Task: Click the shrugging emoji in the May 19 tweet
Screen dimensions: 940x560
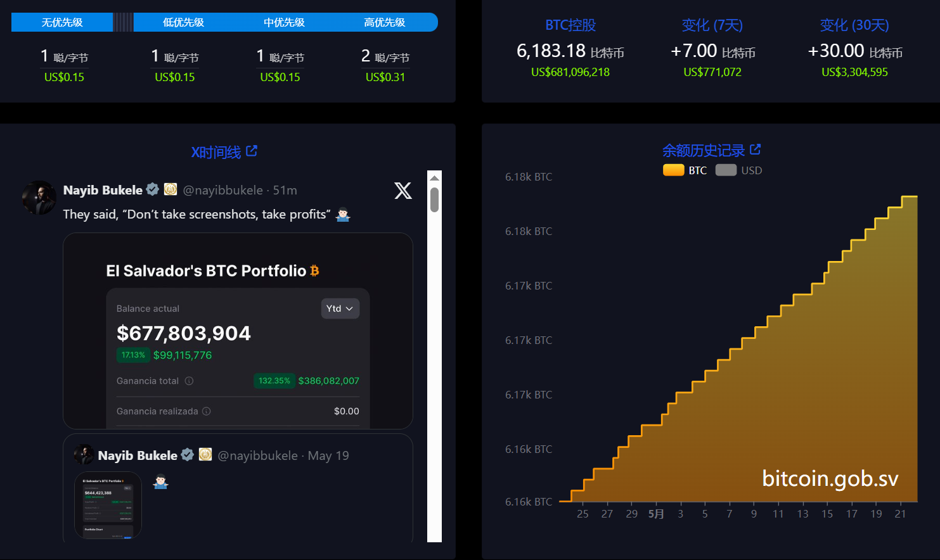Action: coord(161,482)
